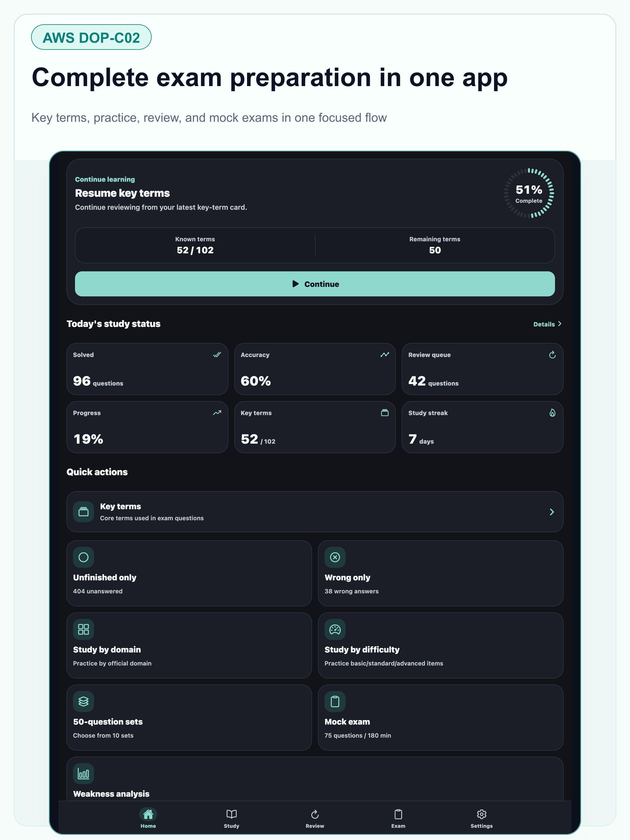Switch to the Study tab

[x=231, y=818]
